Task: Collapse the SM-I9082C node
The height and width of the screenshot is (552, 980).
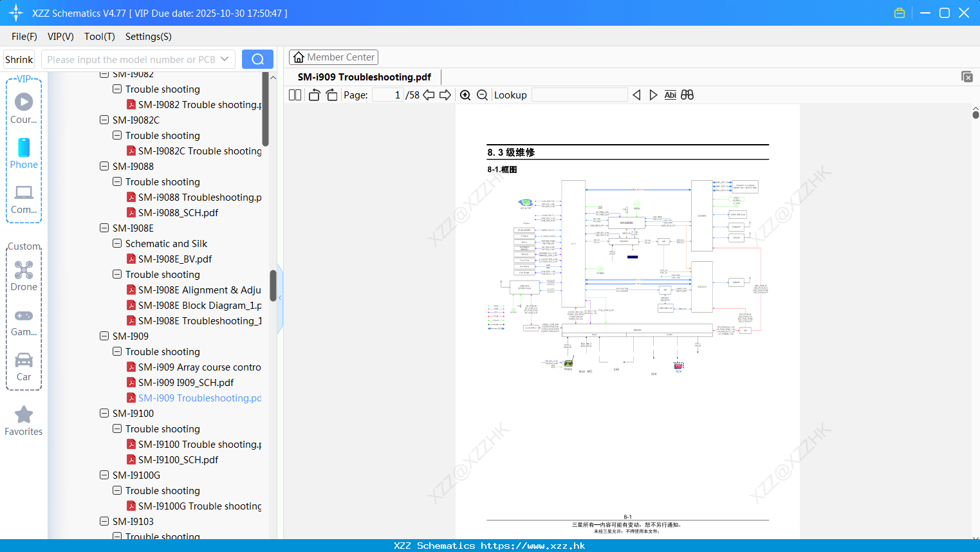Action: [104, 120]
